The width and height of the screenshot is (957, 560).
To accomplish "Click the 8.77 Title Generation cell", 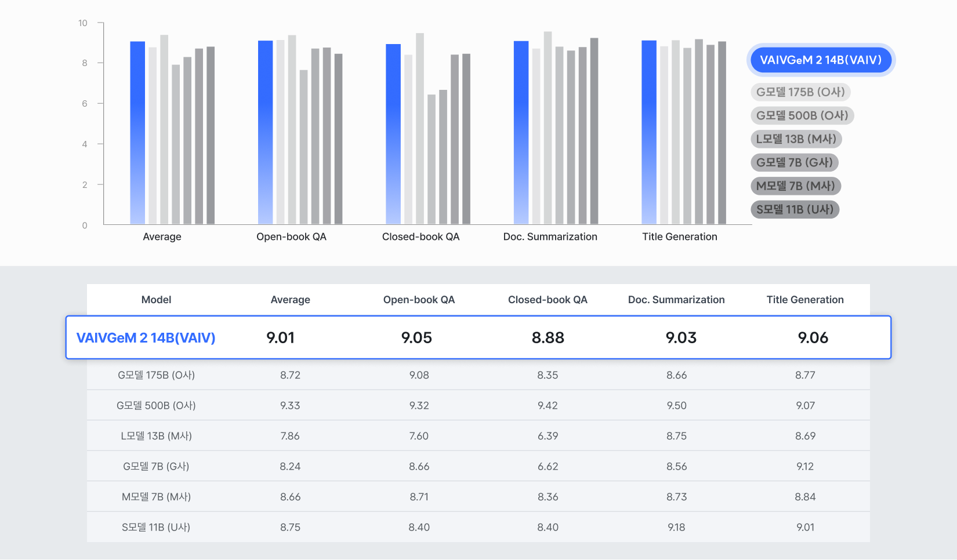I will click(x=805, y=375).
